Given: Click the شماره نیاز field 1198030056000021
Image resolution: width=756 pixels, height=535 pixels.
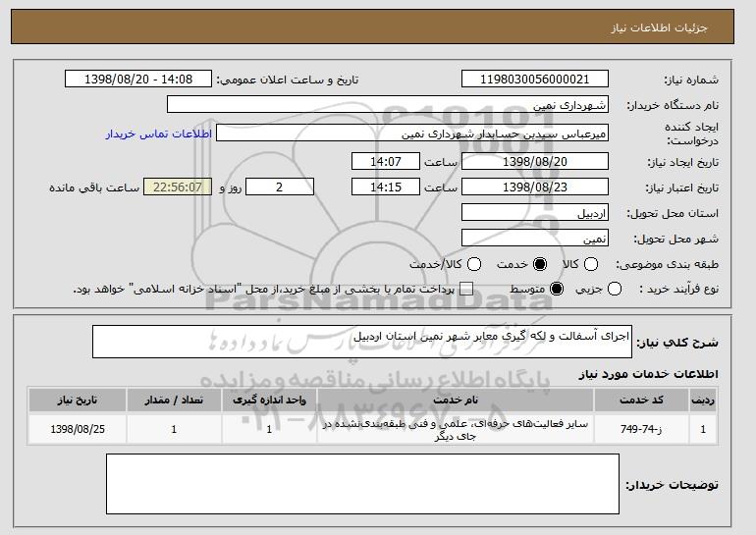Looking at the screenshot, I should pyautogui.click(x=535, y=80).
